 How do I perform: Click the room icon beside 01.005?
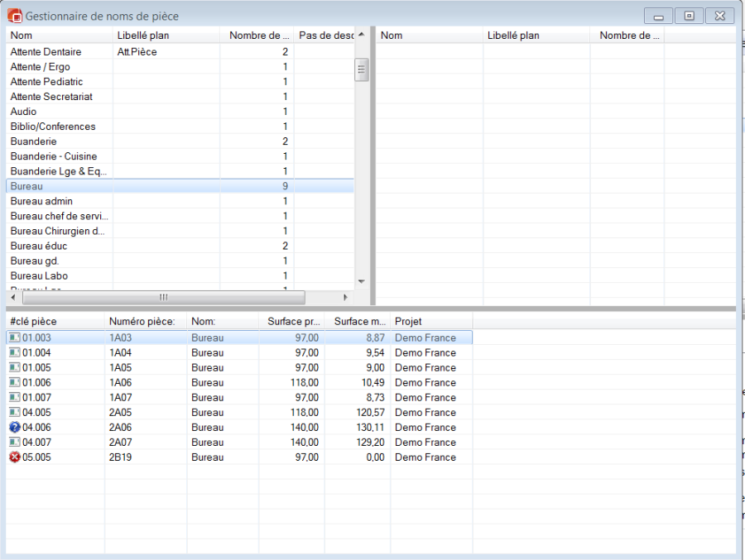[x=14, y=367]
